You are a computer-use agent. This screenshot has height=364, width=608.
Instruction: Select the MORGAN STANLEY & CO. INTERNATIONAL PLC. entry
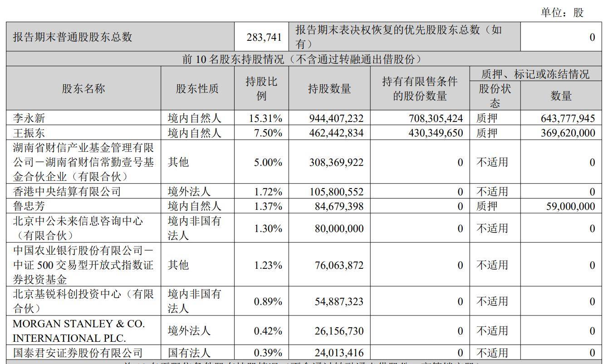point(79,330)
